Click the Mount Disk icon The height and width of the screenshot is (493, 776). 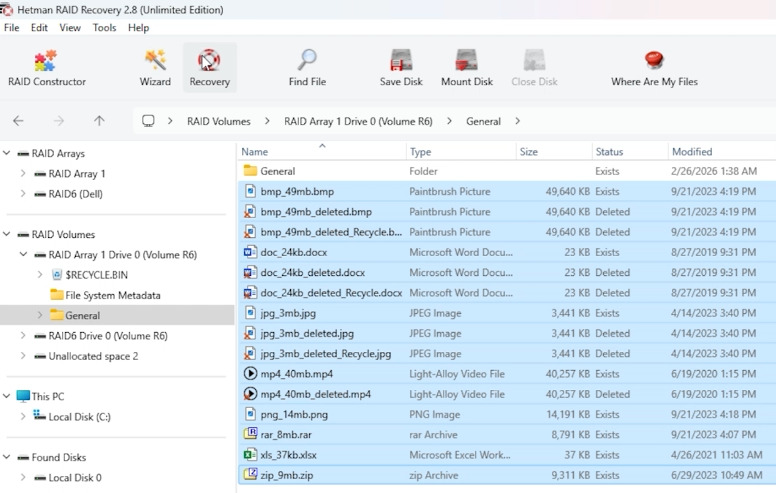[466, 61]
